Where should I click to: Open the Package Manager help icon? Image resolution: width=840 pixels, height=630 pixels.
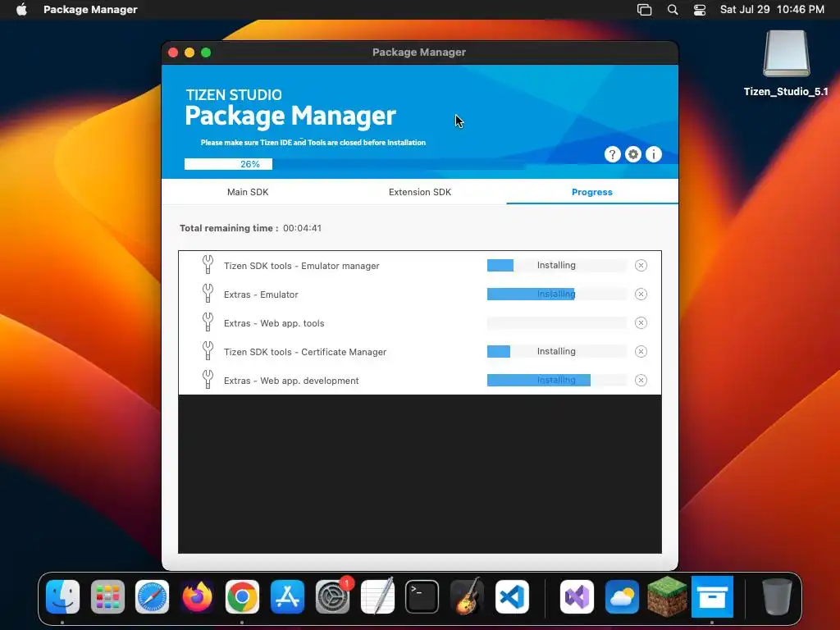(612, 154)
